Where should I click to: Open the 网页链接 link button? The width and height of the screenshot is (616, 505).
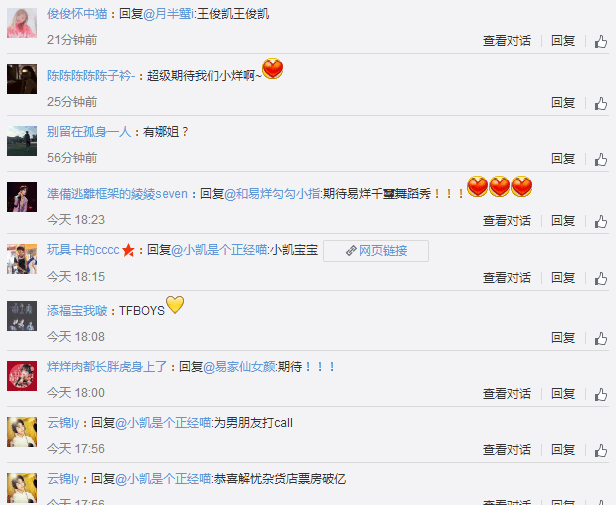tap(376, 251)
